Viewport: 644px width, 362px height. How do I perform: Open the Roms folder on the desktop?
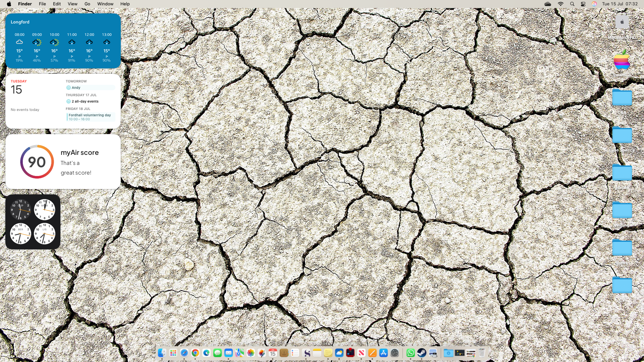(622, 248)
